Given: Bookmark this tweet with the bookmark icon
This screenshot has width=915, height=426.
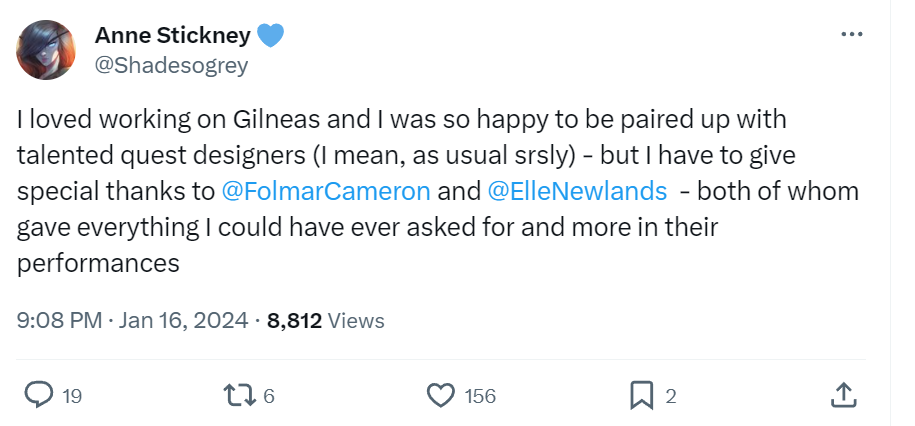Looking at the screenshot, I should pos(641,395).
